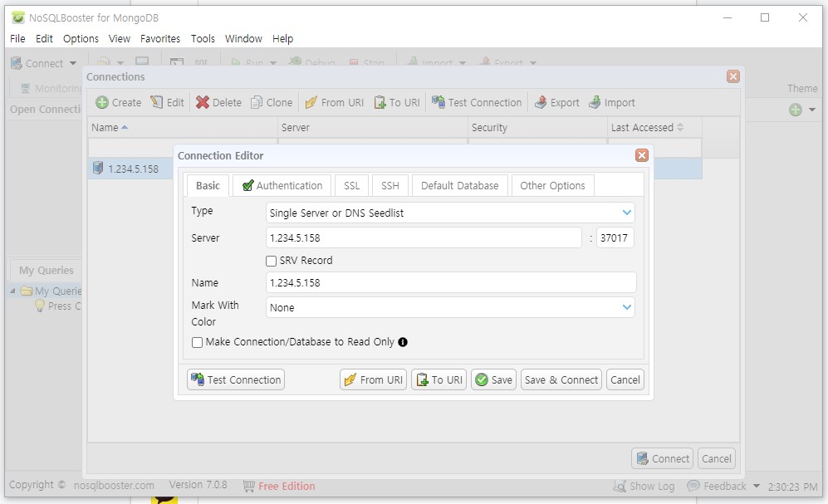Click Cancel in the Connection Editor
Viewport: 828px width, 504px height.
[x=625, y=379]
